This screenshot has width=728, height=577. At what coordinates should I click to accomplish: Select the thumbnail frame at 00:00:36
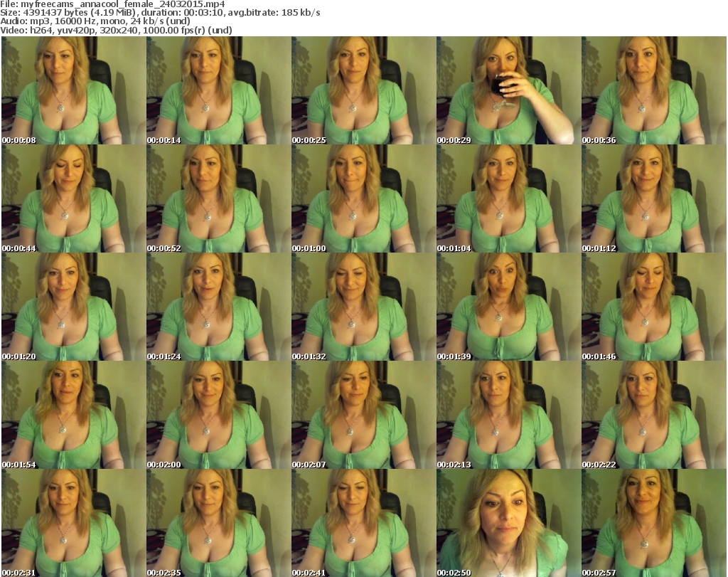(x=654, y=90)
